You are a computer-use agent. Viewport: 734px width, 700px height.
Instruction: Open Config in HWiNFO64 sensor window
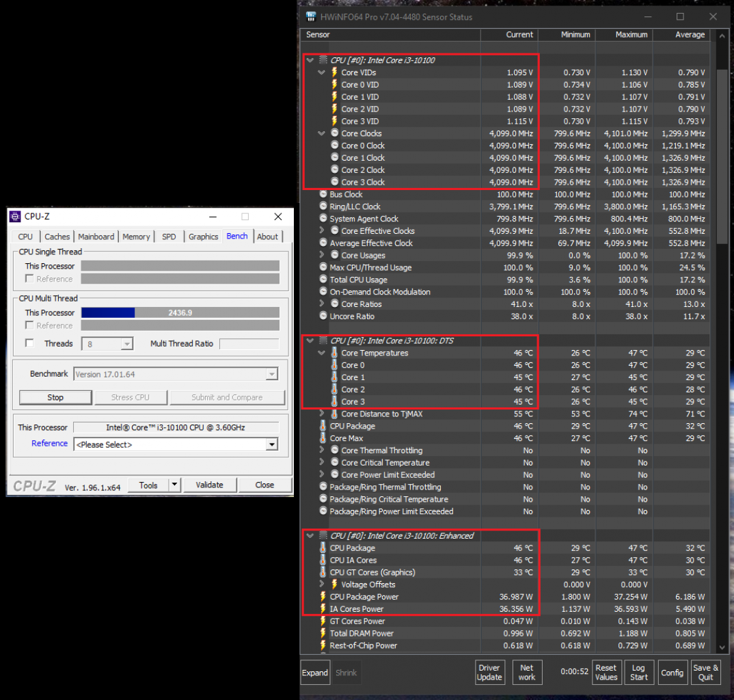(672, 673)
